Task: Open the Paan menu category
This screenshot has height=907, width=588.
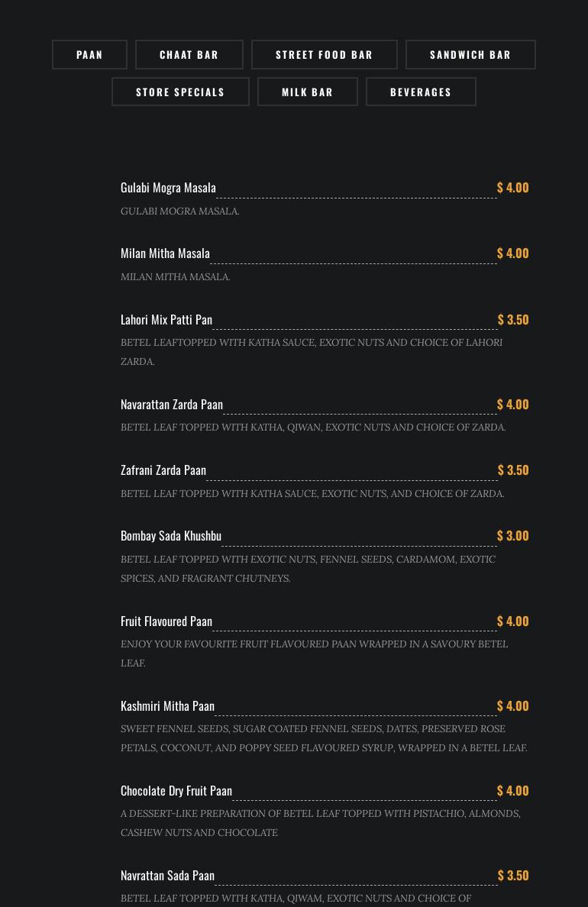Action: click(89, 55)
